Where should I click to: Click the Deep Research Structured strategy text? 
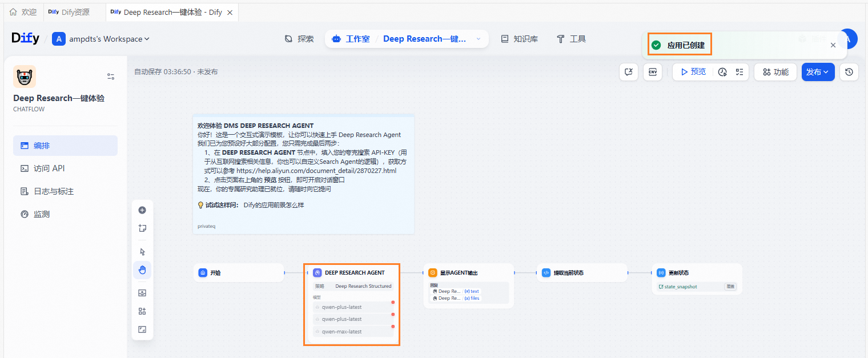[363, 286]
